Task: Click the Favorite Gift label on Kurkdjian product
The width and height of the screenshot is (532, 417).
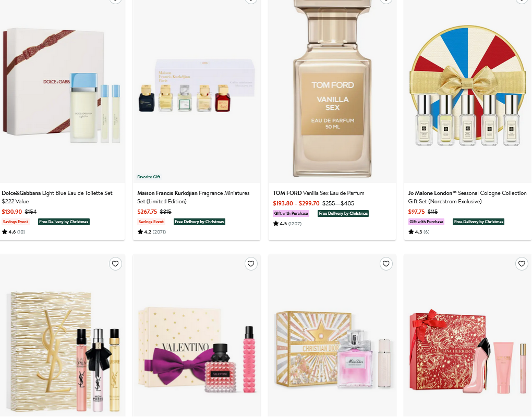Action: click(x=149, y=177)
